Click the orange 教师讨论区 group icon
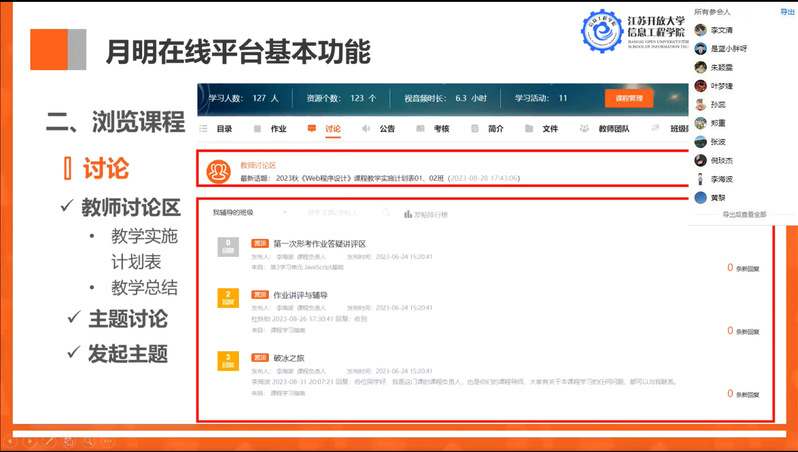 point(217,171)
